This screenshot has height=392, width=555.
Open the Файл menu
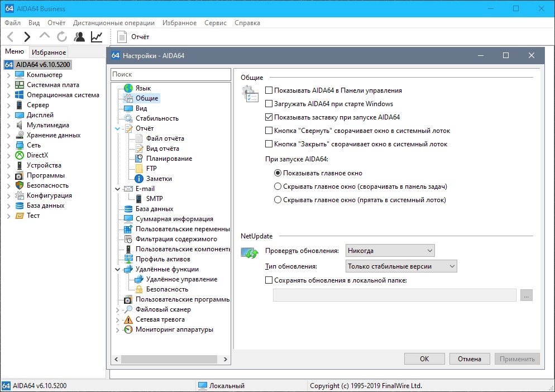(x=12, y=23)
